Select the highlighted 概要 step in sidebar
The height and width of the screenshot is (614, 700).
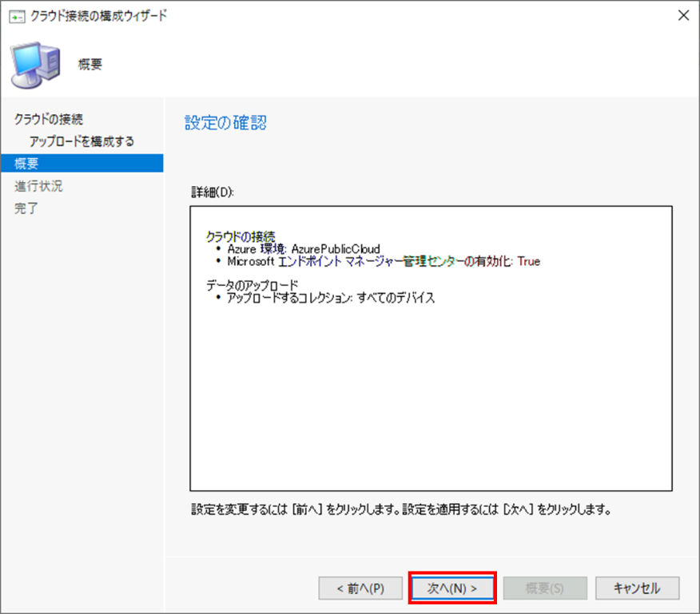click(x=82, y=164)
